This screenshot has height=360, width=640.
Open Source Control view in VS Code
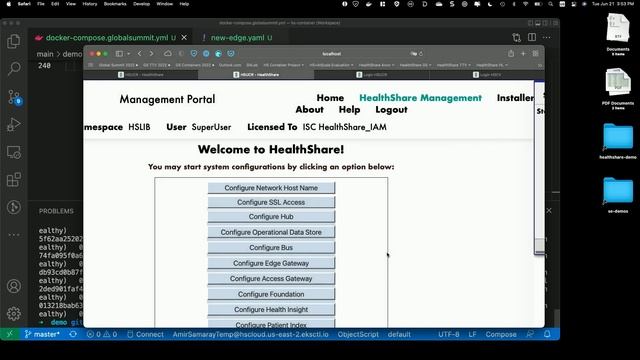point(14,97)
